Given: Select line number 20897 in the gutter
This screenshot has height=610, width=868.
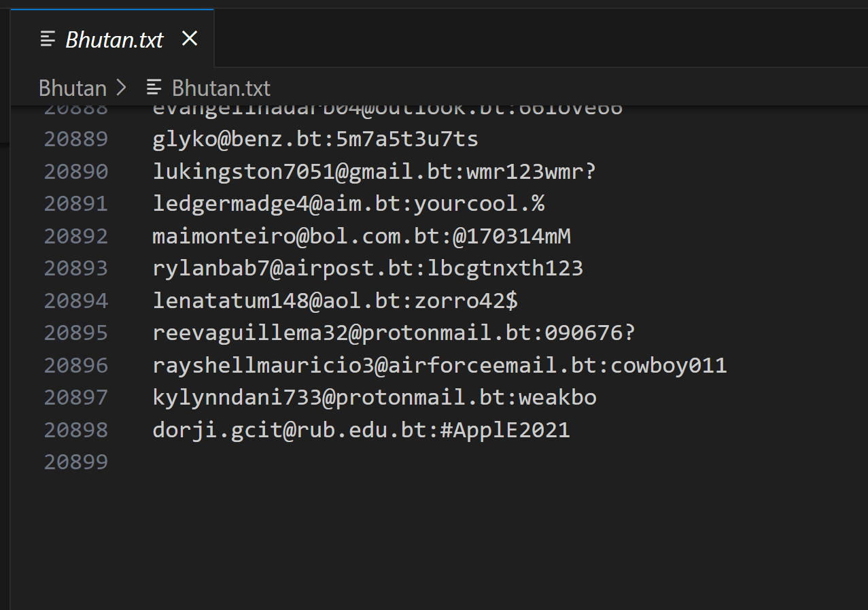Looking at the screenshot, I should (76, 397).
